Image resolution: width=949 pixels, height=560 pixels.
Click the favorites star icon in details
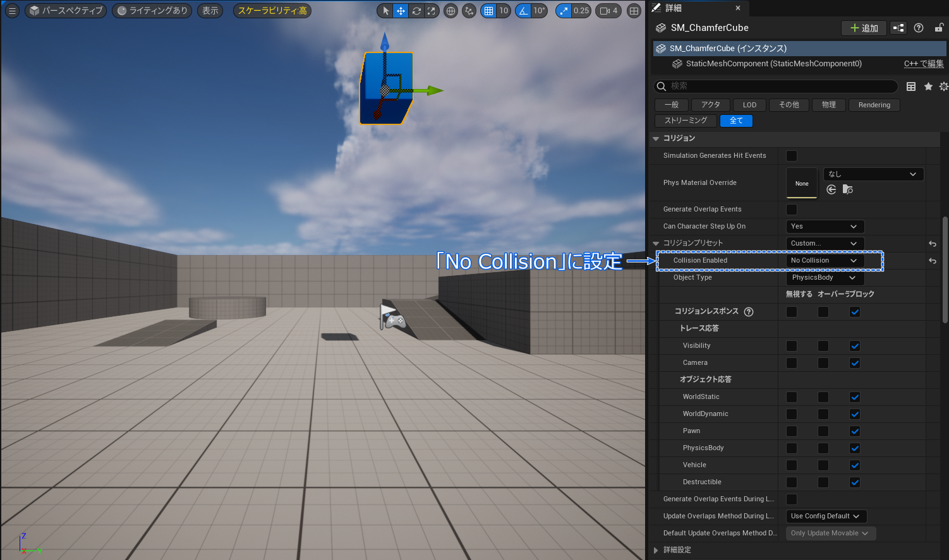pos(928,86)
